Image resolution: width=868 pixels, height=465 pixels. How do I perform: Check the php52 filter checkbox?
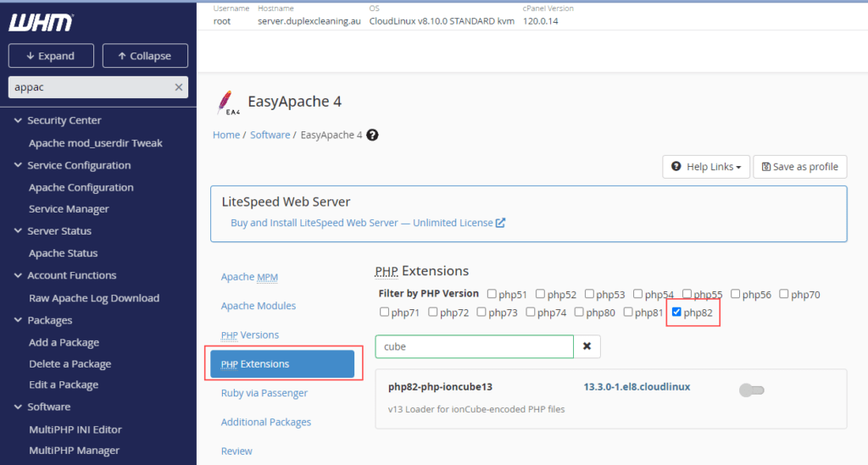click(x=540, y=294)
